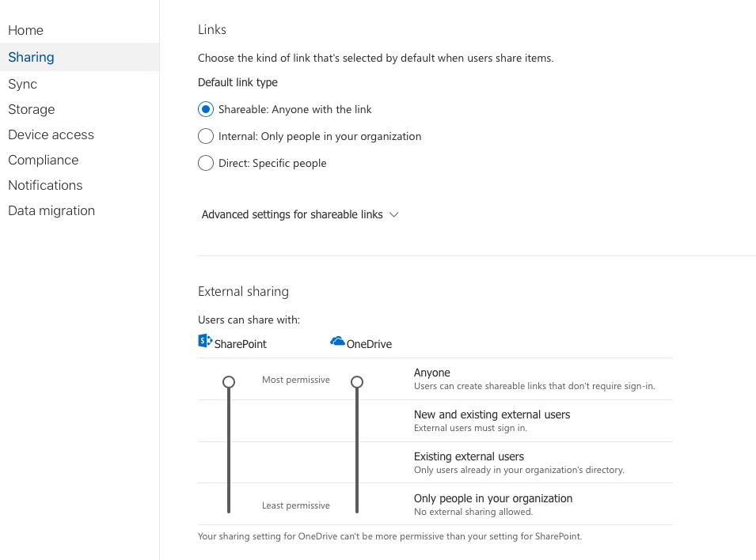Viewport: 756px width, 560px height.
Task: Set OneDrive slider to Only people in organization
Action: (357, 504)
